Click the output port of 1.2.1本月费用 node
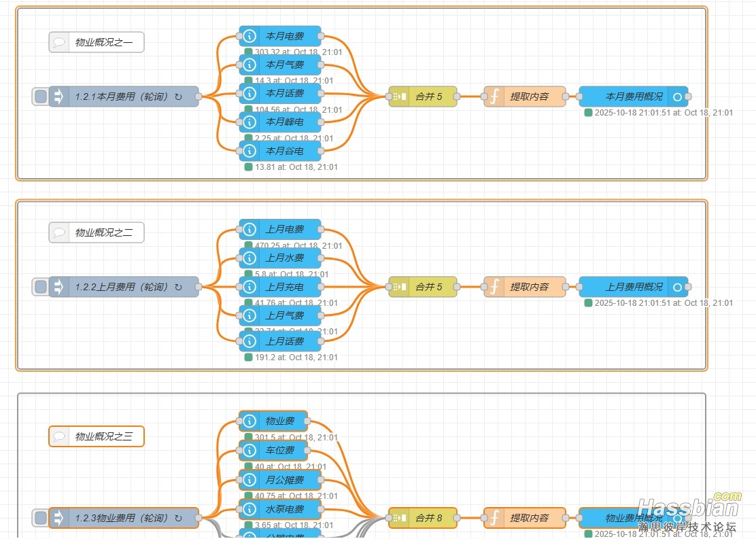Image resolution: width=756 pixels, height=539 pixels. pos(199,97)
